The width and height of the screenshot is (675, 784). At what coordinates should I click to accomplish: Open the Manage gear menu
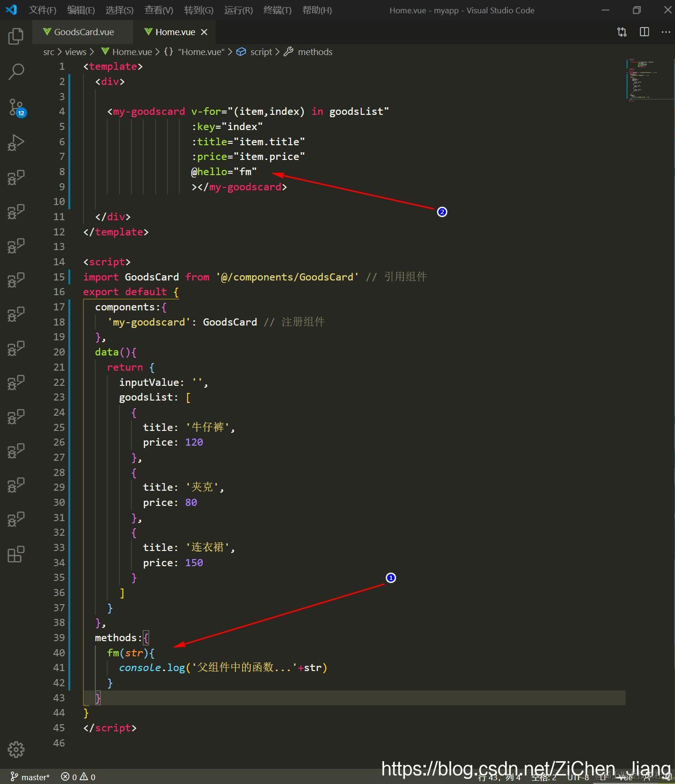point(16,749)
